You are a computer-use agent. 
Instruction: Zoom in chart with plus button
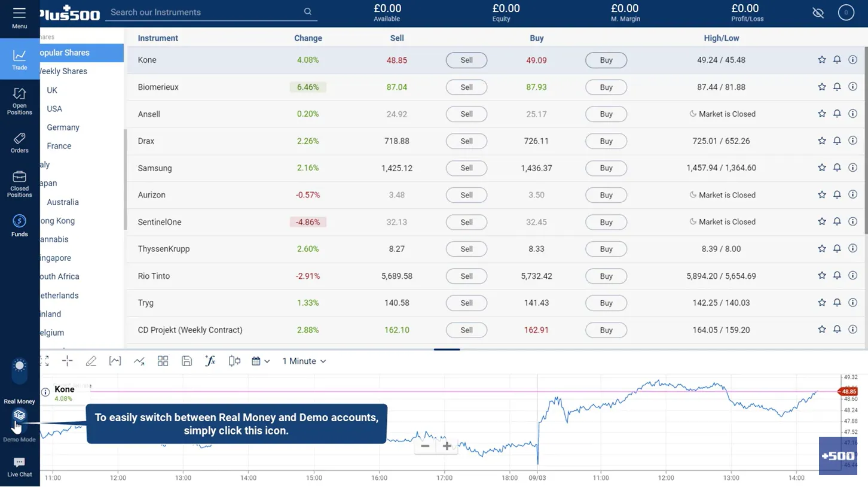tap(447, 446)
